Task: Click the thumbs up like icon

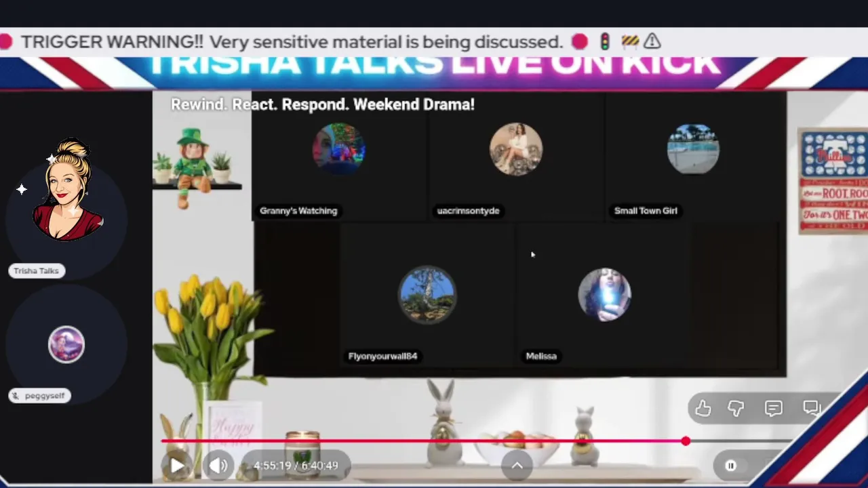Action: (703, 408)
